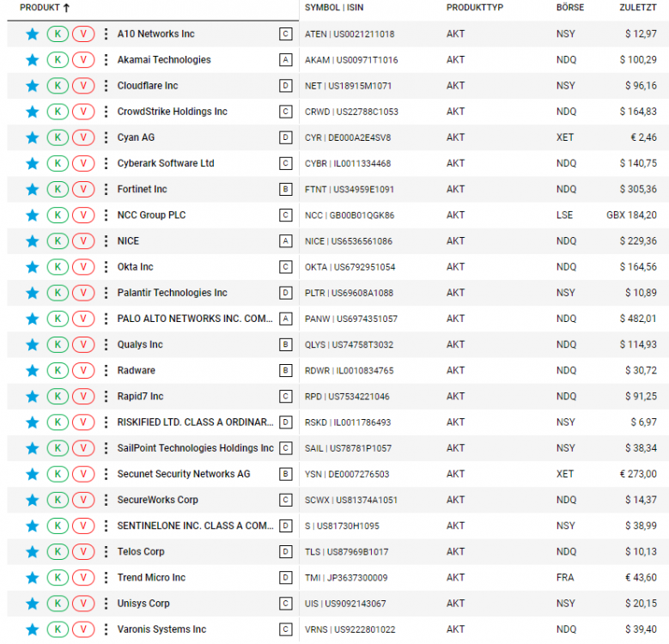Screen dimensions: 669x644
Task: Sell Cloudflare Inc with V icon
Action: 83,86
